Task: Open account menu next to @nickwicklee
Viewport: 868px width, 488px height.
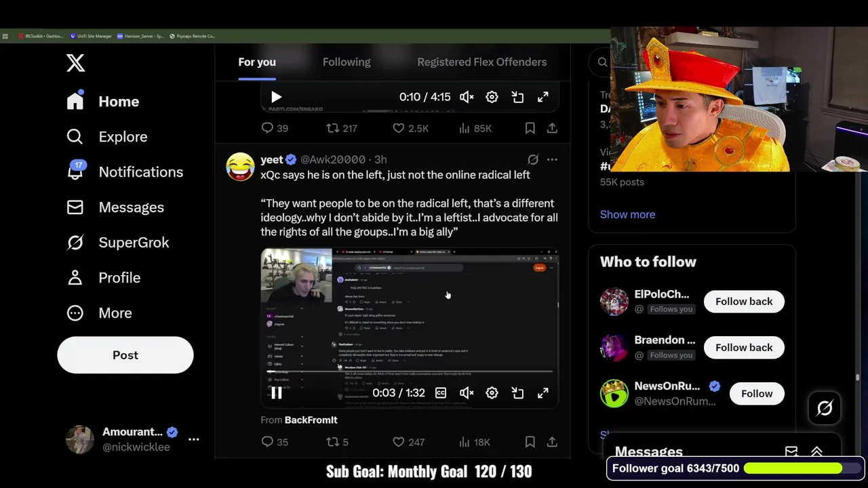Action: 193,439
